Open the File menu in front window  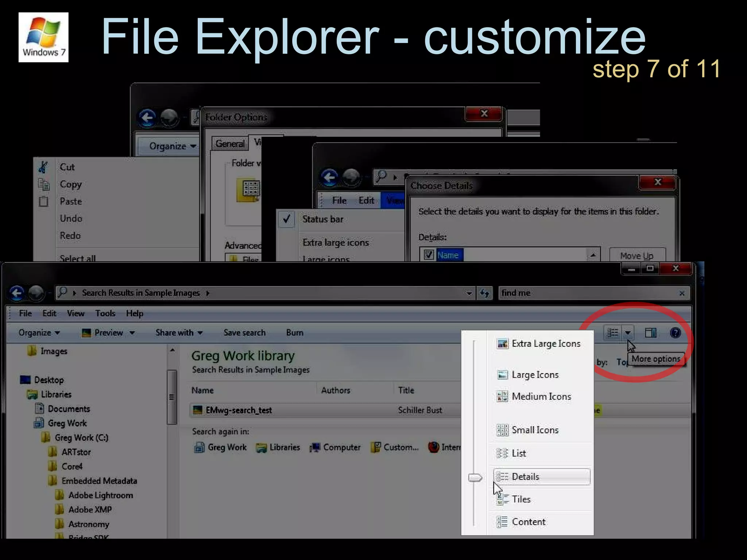point(25,313)
